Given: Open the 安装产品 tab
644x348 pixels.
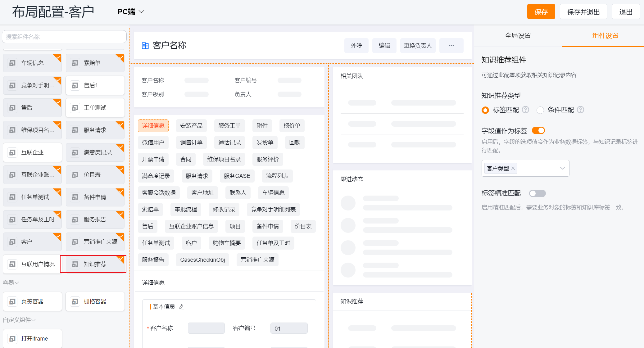Looking at the screenshot, I should click(191, 126).
